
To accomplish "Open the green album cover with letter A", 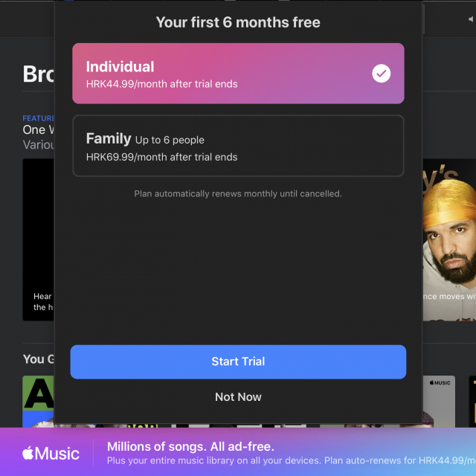I will pos(38,402).
